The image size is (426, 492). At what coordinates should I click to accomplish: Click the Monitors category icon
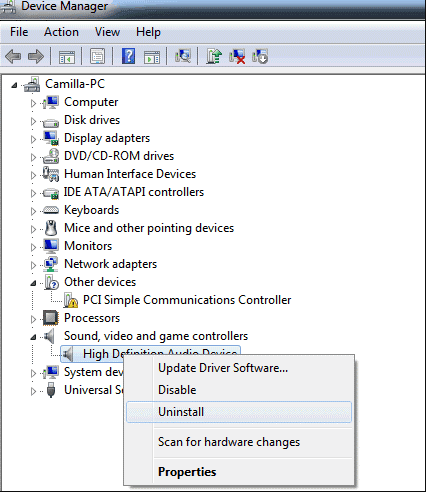pyautogui.click(x=51, y=246)
